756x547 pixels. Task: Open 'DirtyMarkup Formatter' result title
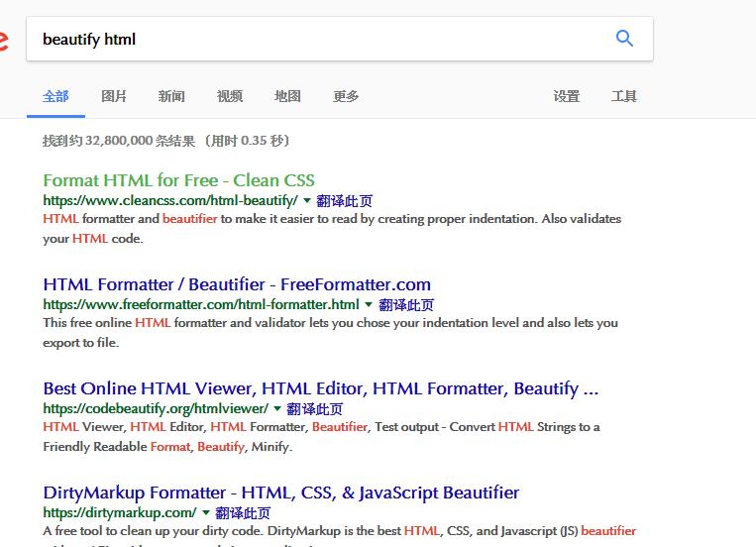(281, 492)
